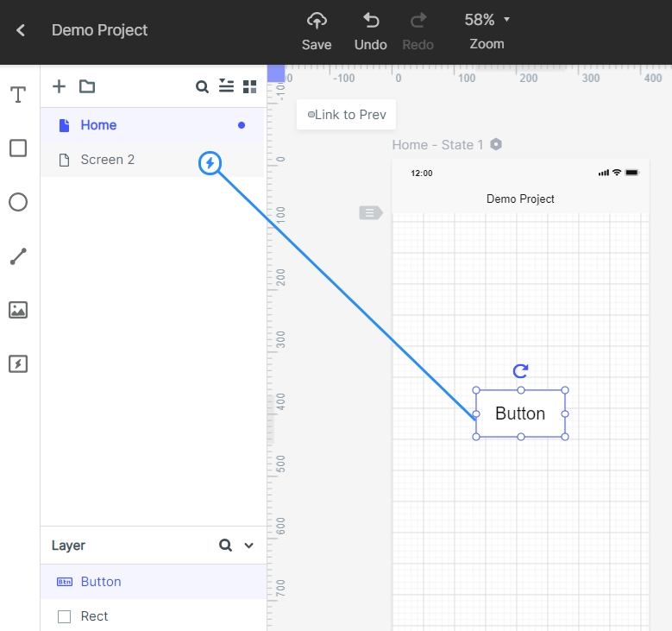Screen dimensions: 672x631
Task: Select the Rectangle shape tool
Action: (x=18, y=148)
